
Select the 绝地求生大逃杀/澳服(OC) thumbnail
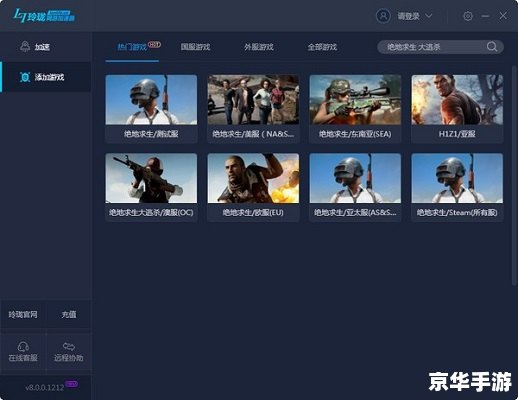[151, 178]
